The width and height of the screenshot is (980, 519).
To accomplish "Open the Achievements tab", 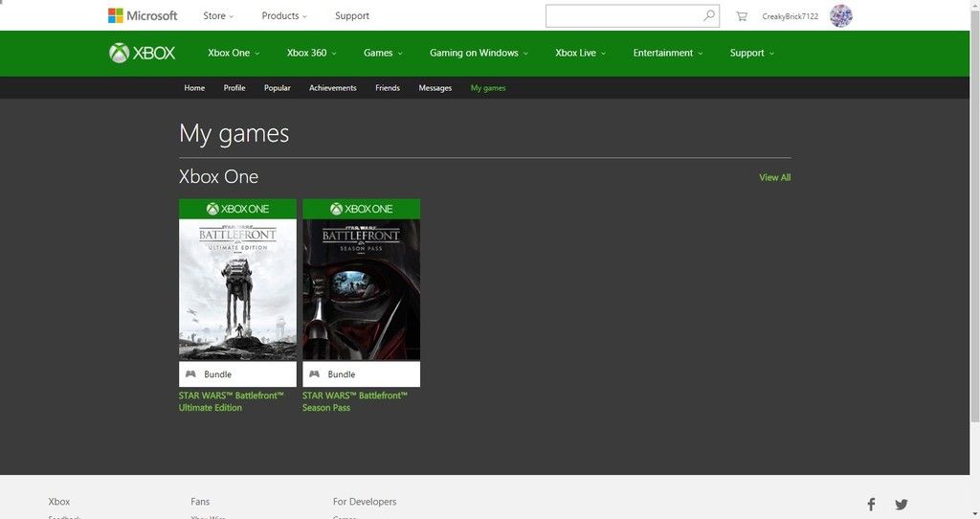I will tap(332, 88).
